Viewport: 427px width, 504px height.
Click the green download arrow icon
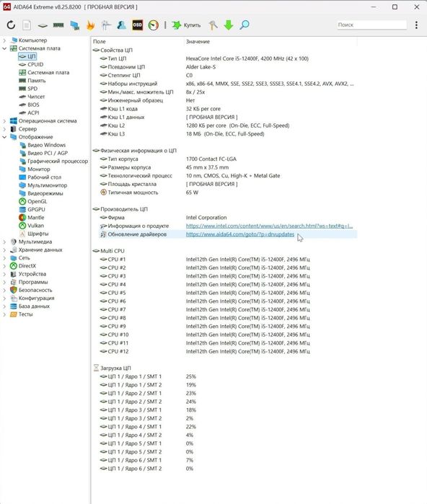point(229,25)
